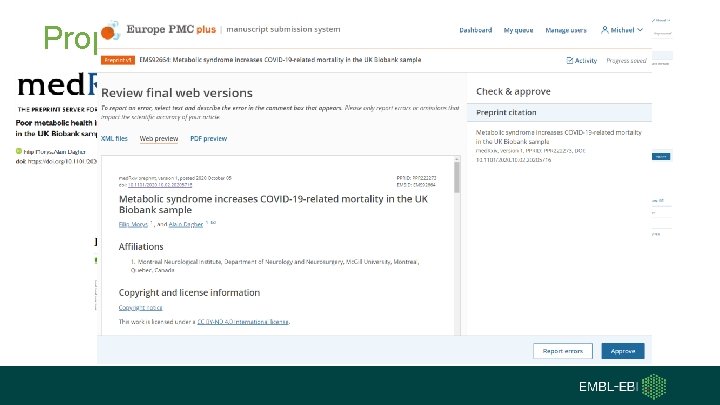Open Manage users page
720x405 pixels.
pyautogui.click(x=568, y=31)
